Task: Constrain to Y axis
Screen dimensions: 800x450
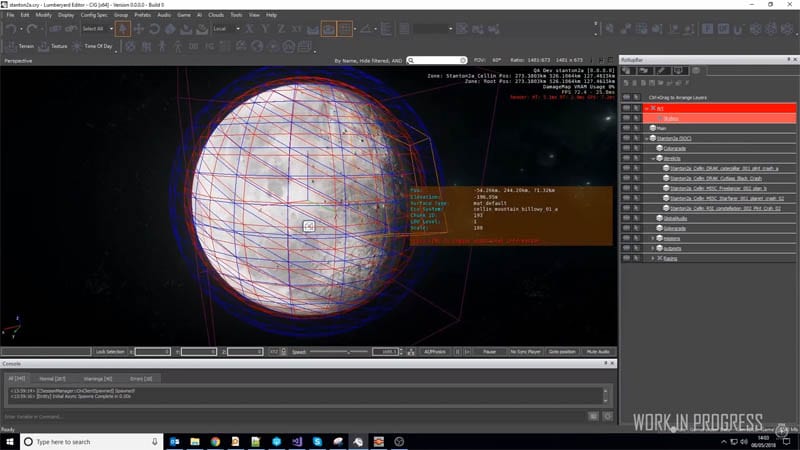Action: (265, 29)
